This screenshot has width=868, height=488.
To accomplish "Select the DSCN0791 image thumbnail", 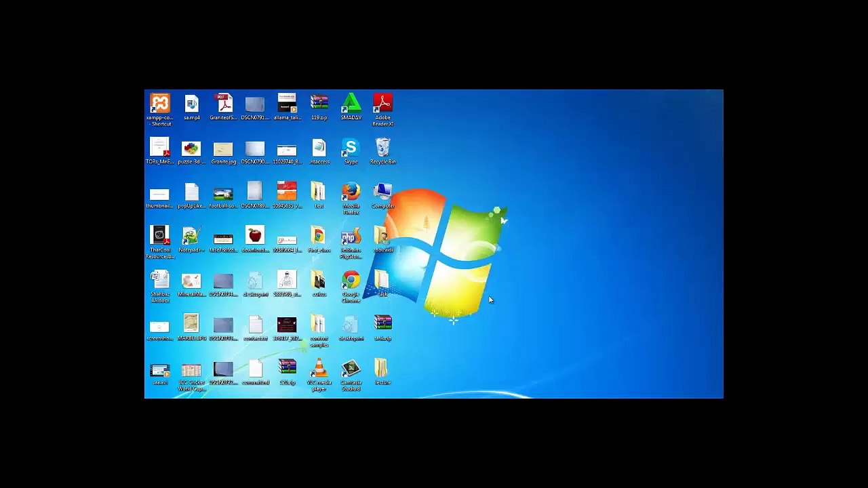I will pyautogui.click(x=255, y=104).
